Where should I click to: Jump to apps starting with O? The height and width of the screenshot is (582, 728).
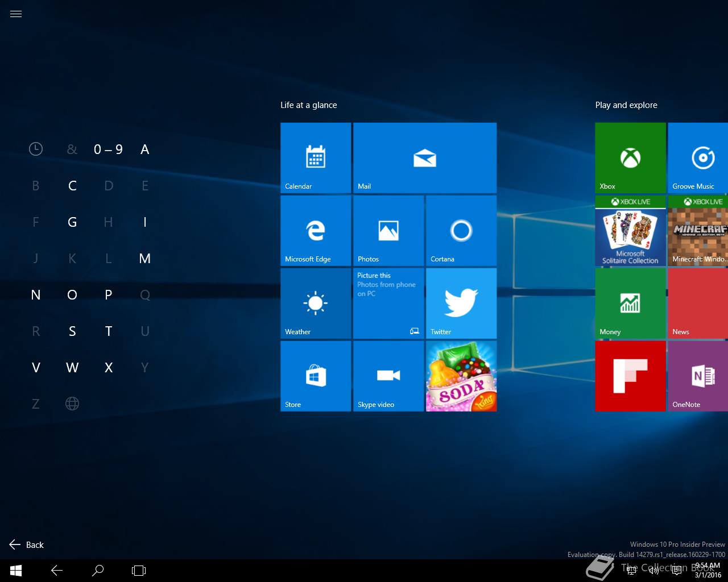72,295
